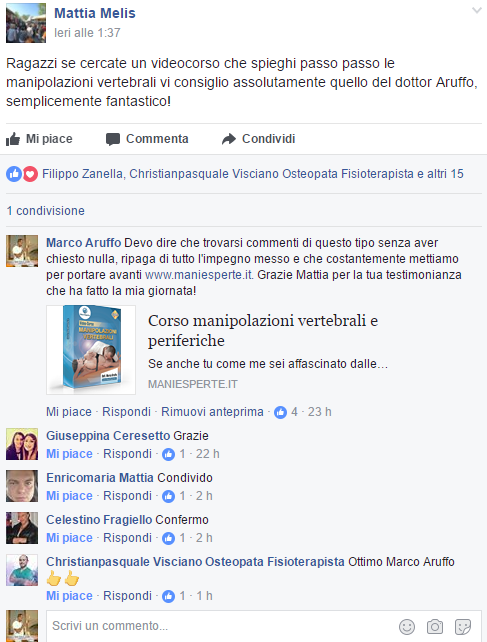Click the Condividi share arrow icon
Viewport: 487px width, 642px height.
[x=229, y=139]
